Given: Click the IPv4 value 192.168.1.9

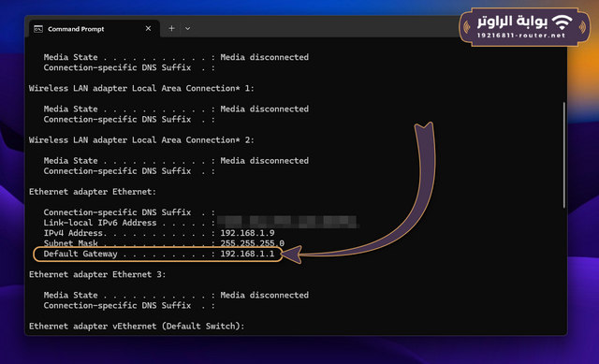Looking at the screenshot, I should [x=247, y=233].
